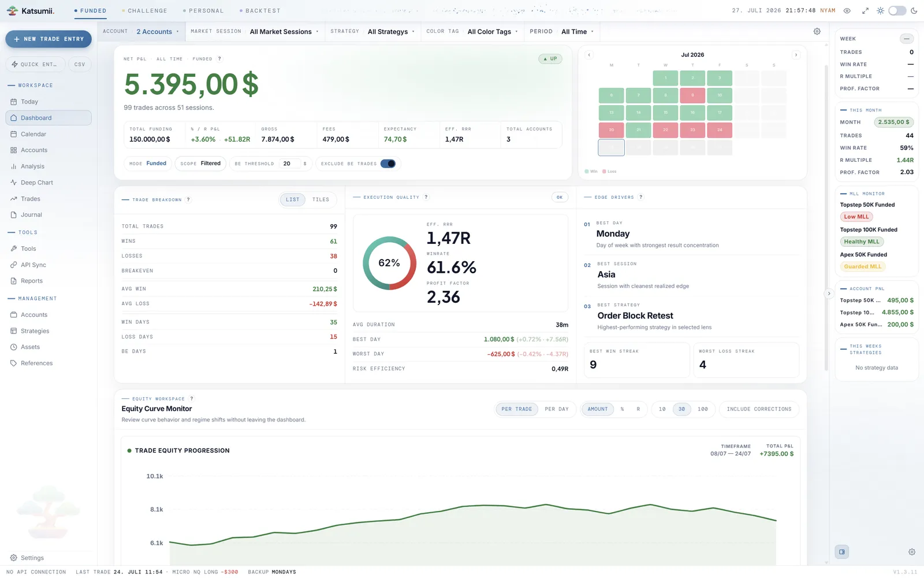Switch to Challenge tab
Viewport: 924px width, 578px height.
(144, 11)
